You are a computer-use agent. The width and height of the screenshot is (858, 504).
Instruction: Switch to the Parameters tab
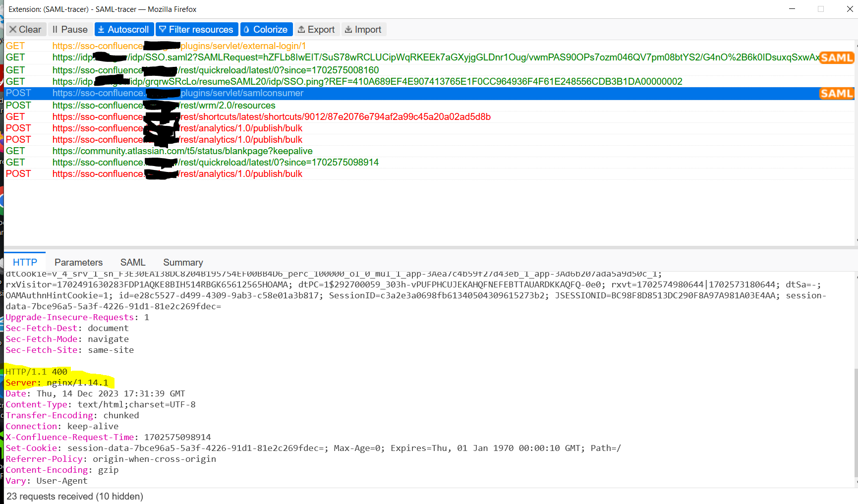click(78, 262)
